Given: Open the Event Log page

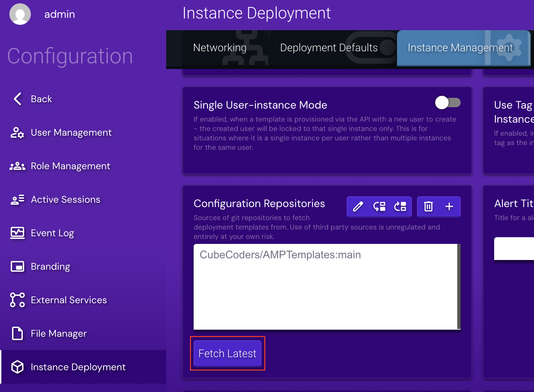Looking at the screenshot, I should [x=52, y=233].
